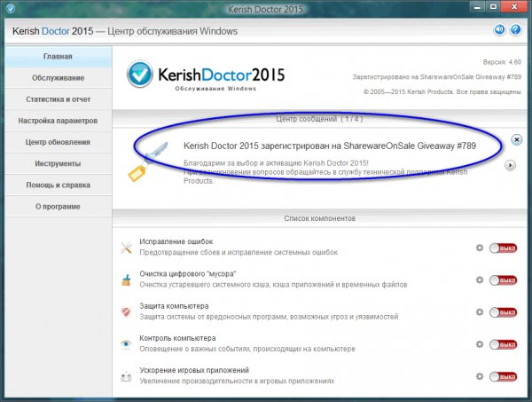Turn on the Защита компьютера switch
Screen dimensions: 532x402
[503, 312]
